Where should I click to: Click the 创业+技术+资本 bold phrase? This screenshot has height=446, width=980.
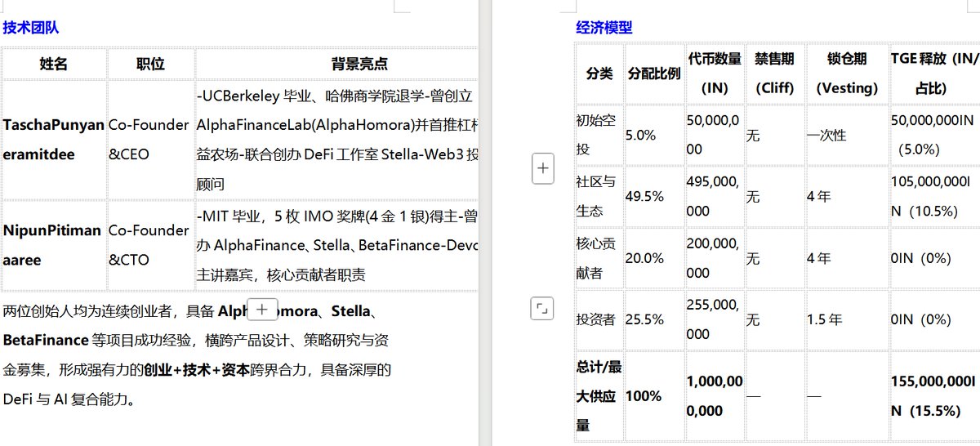click(197, 370)
